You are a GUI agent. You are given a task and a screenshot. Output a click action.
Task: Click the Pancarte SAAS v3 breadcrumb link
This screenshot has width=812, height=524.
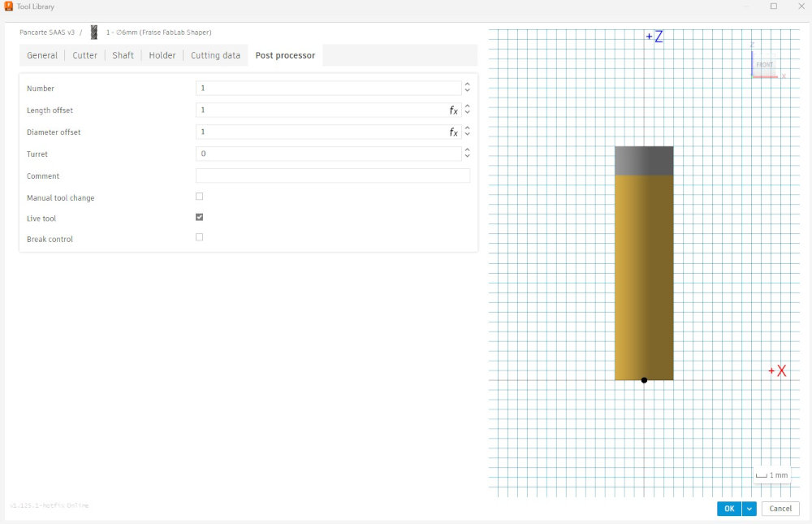pyautogui.click(x=47, y=32)
